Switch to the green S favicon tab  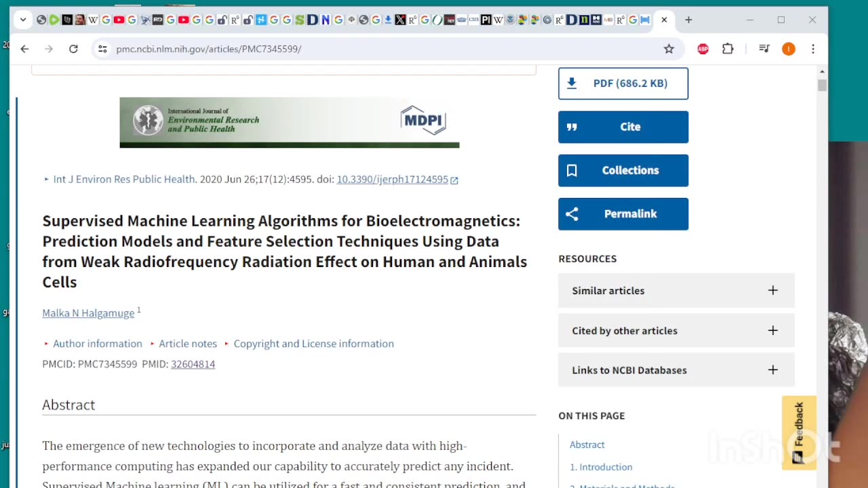tap(299, 20)
